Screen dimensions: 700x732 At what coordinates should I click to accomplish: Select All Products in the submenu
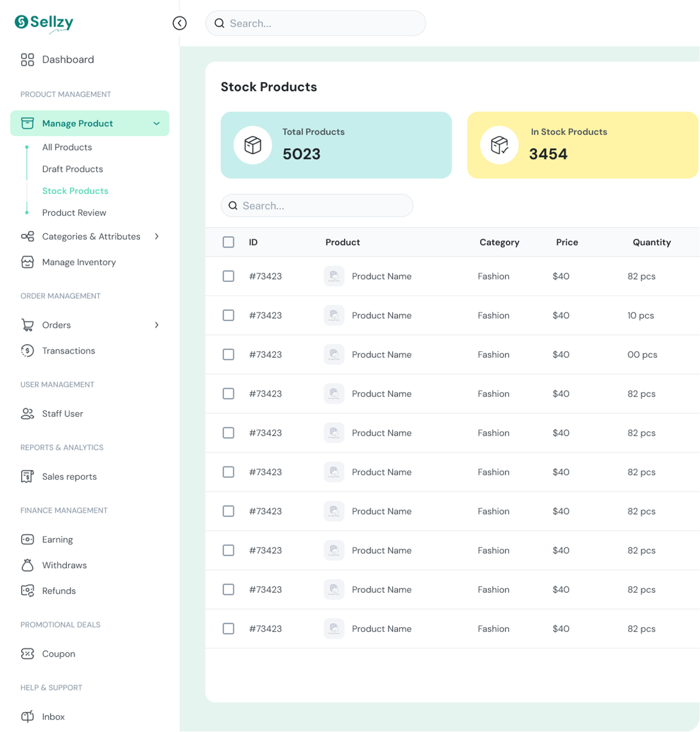[67, 148]
